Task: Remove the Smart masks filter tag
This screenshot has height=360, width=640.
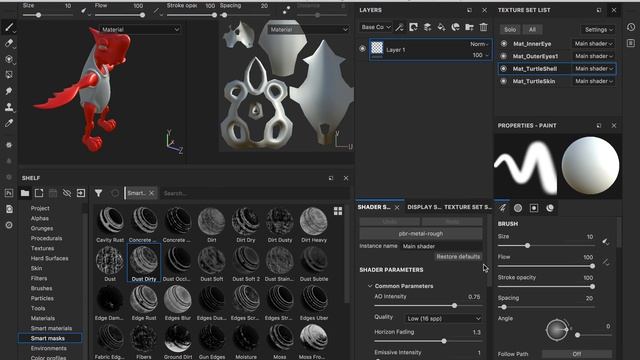Action: (x=151, y=193)
